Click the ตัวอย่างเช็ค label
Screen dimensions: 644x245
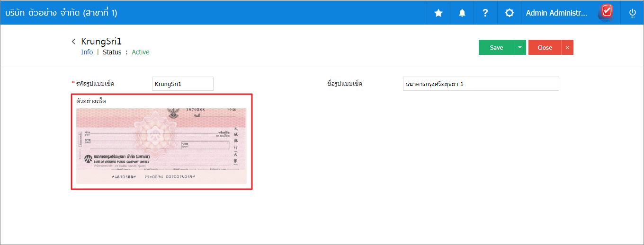[91, 101]
